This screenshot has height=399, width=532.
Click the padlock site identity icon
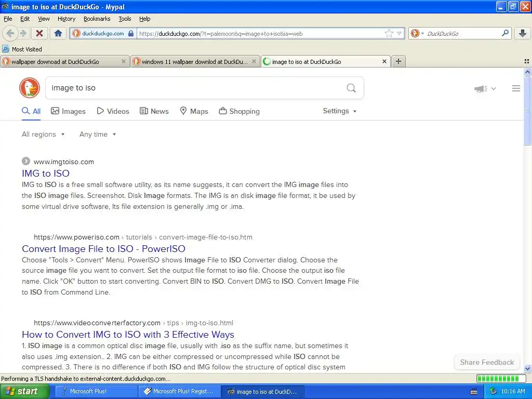tap(131, 33)
